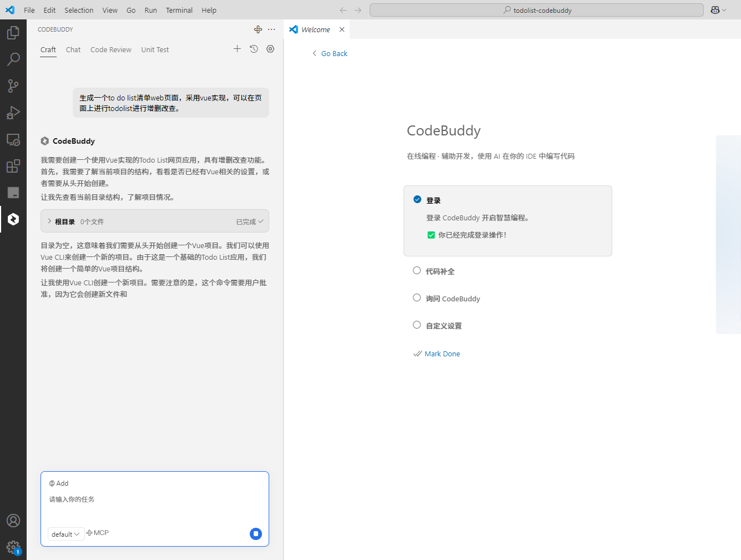Screen dimensions: 741x560
Task: Click the @ Add context button
Action: (x=59, y=483)
